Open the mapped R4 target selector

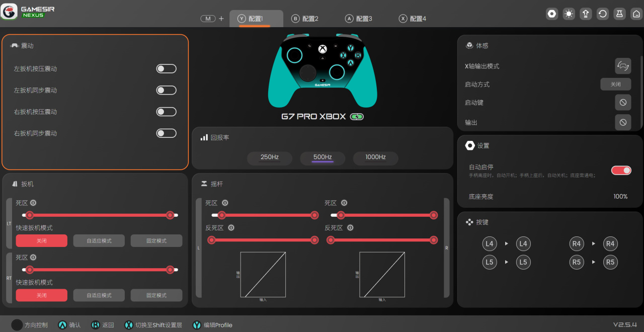click(610, 244)
